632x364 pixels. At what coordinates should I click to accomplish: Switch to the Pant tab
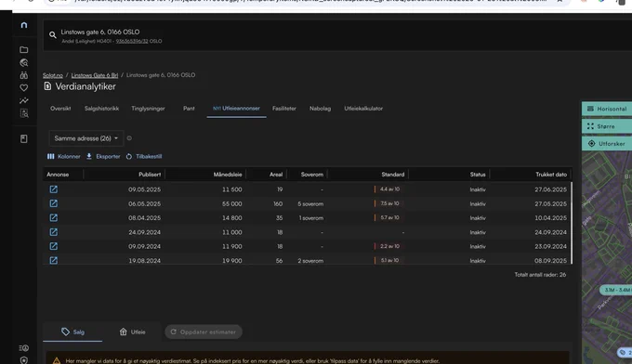(x=189, y=109)
